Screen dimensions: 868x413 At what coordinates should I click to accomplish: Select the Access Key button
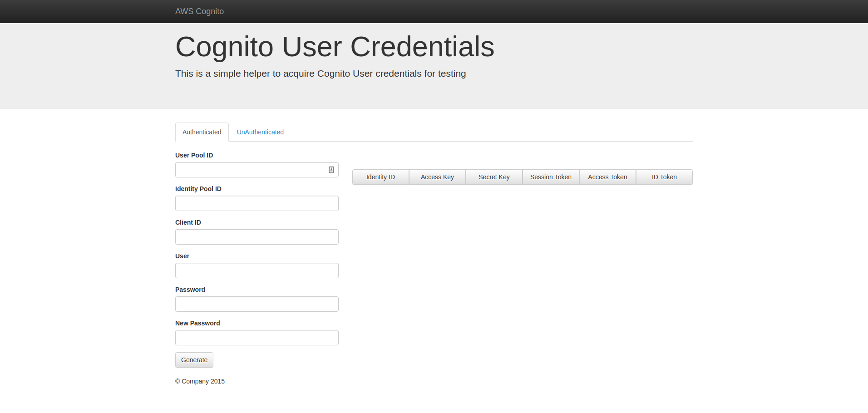437,177
